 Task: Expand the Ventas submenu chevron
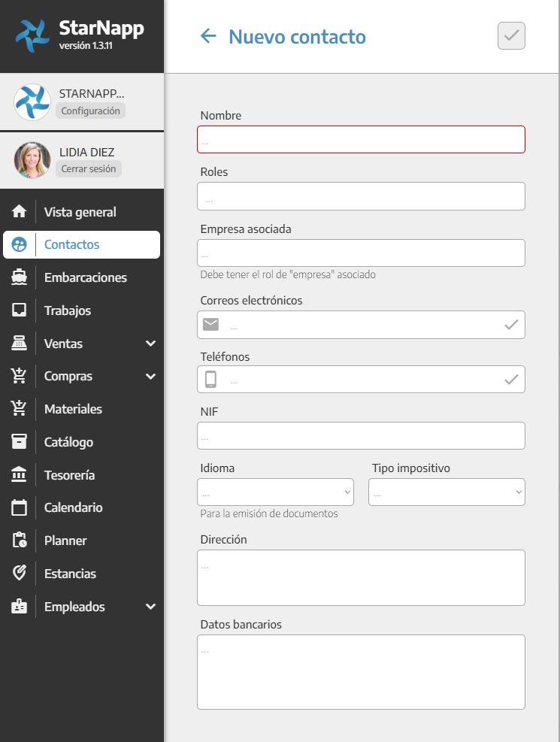pyautogui.click(x=150, y=344)
